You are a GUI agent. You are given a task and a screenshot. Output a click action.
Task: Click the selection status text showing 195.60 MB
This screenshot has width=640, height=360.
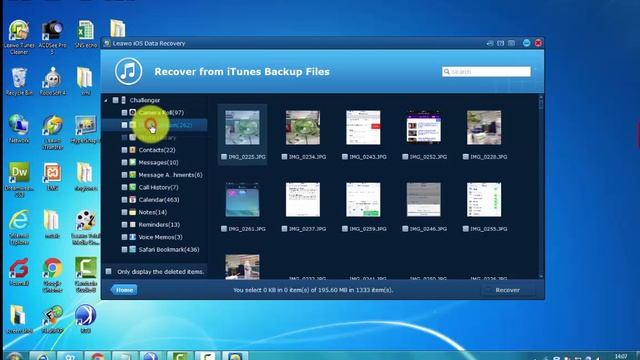pos(313,290)
